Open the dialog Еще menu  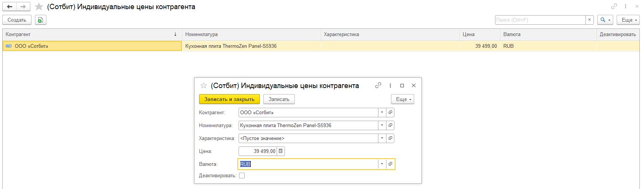[402, 99]
